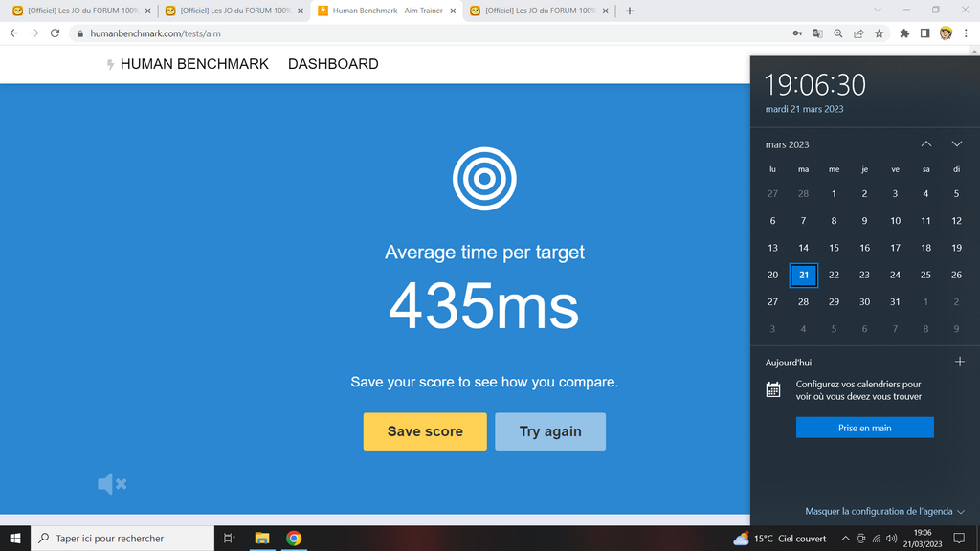Go to previous month in calendar
The height and width of the screenshot is (551, 980).
tap(925, 144)
